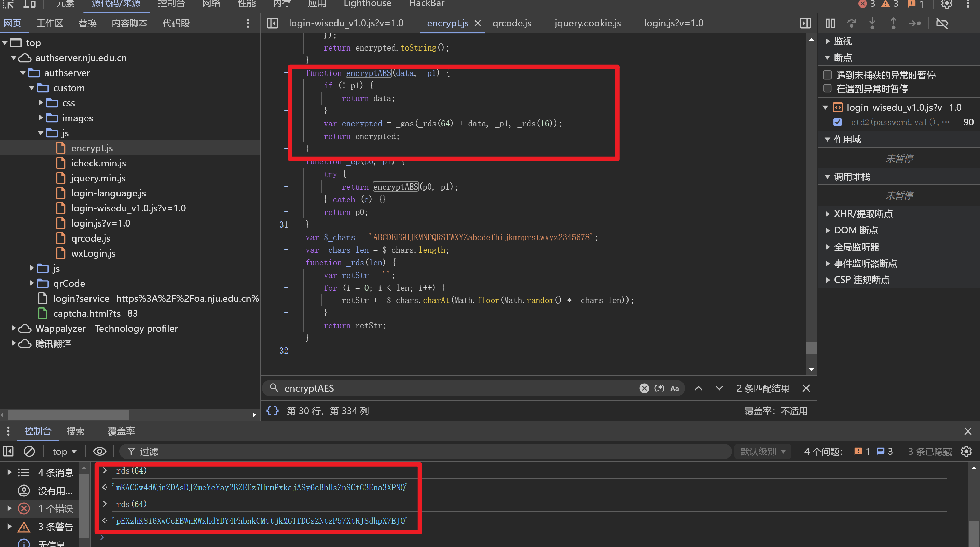Close the search bar
This screenshot has height=547, width=980.
[806, 388]
